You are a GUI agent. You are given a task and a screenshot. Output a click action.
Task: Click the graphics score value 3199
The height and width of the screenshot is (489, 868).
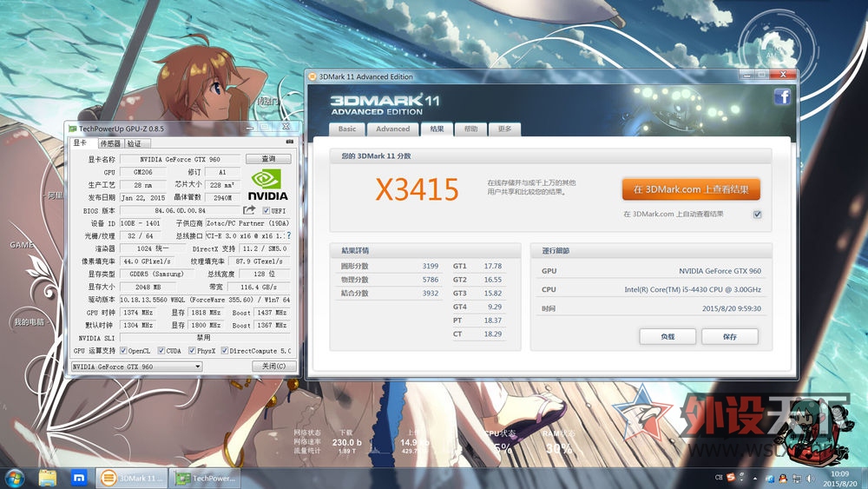pos(431,267)
